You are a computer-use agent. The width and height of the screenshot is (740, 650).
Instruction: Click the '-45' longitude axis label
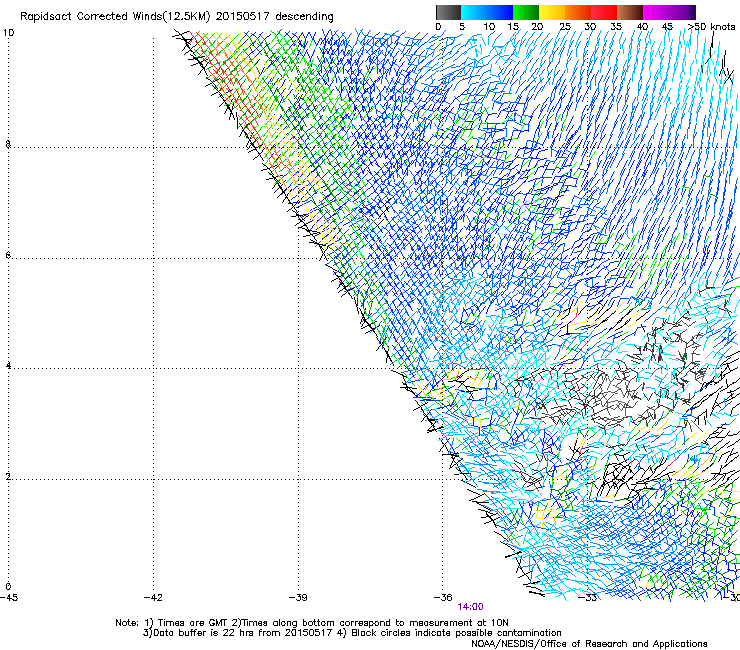9,598
